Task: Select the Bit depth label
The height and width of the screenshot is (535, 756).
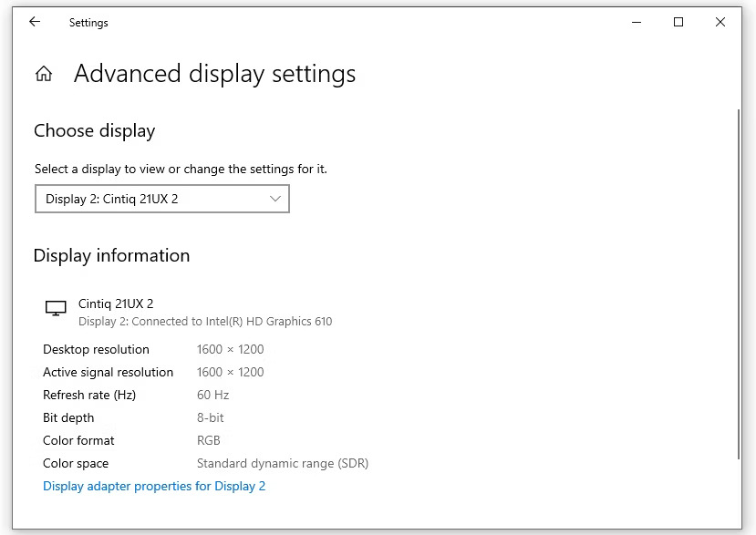Action: (x=68, y=417)
